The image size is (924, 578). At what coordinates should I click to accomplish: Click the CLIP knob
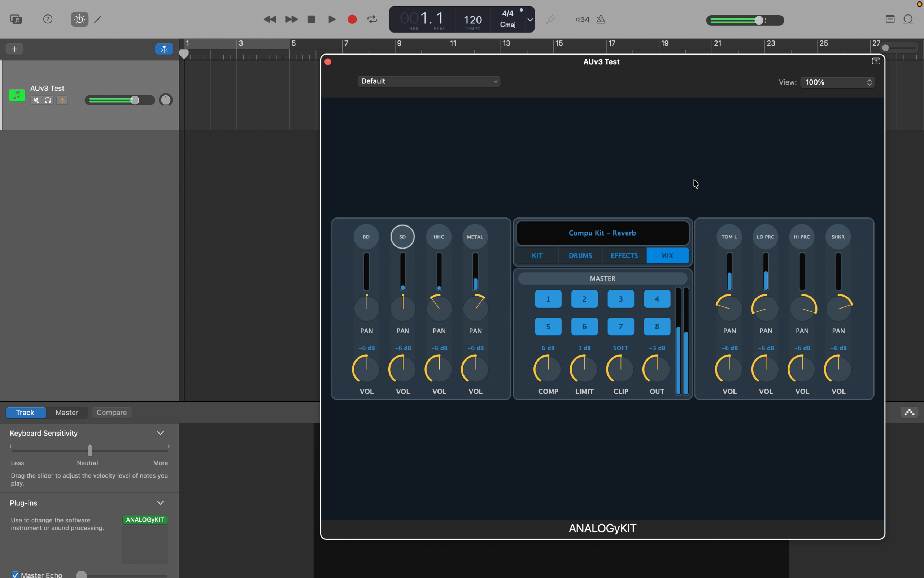tap(620, 369)
